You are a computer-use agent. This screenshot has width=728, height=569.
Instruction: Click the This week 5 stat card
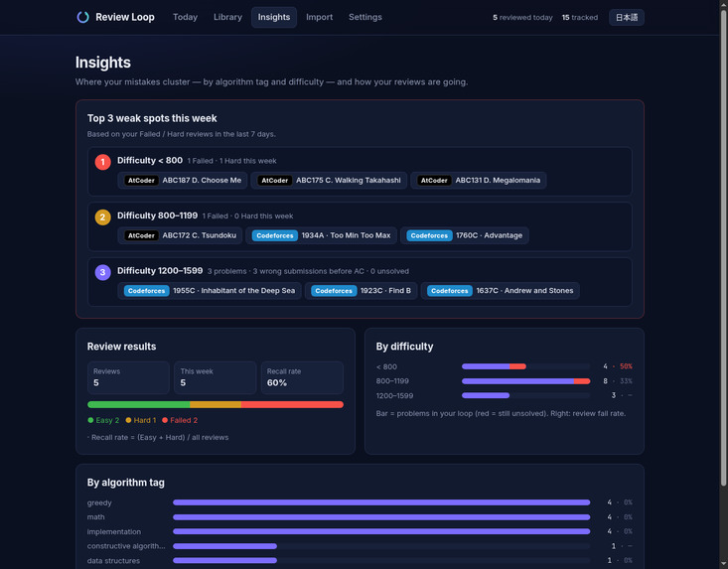click(216, 377)
